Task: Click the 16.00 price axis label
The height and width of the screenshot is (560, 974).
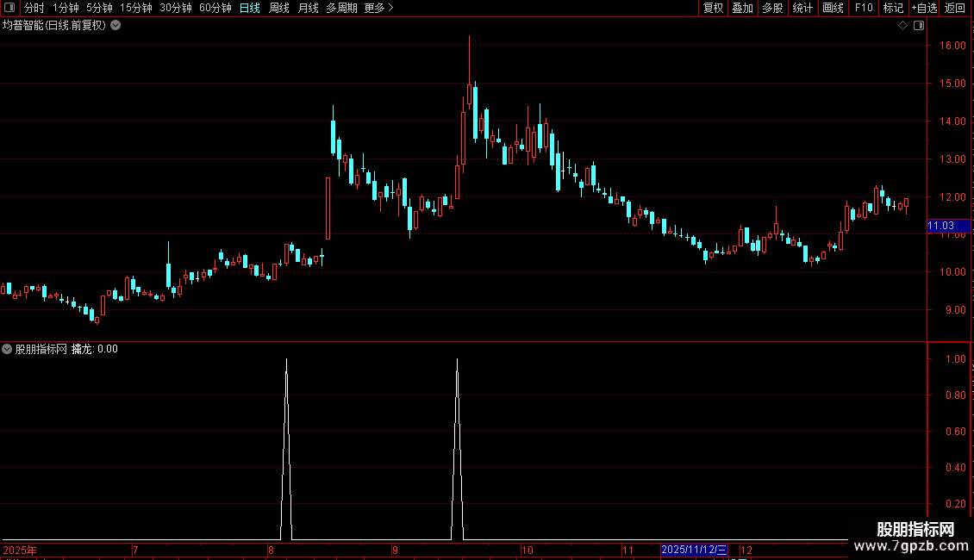Action: point(952,46)
